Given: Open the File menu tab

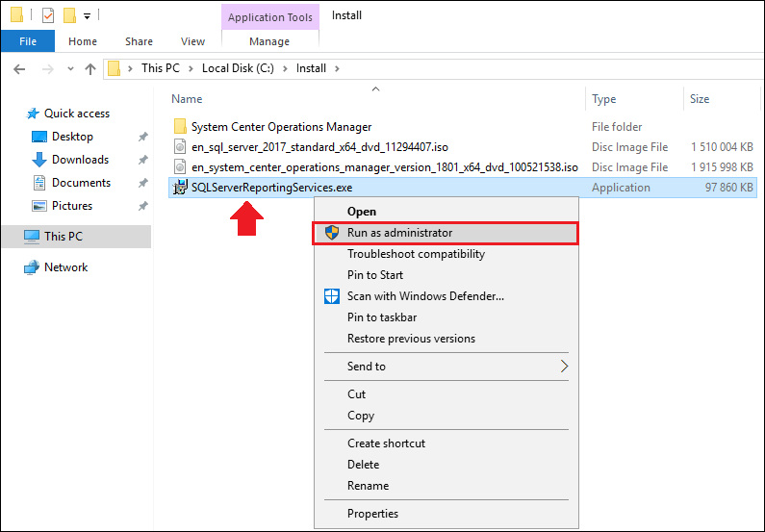Looking at the screenshot, I should pos(28,41).
